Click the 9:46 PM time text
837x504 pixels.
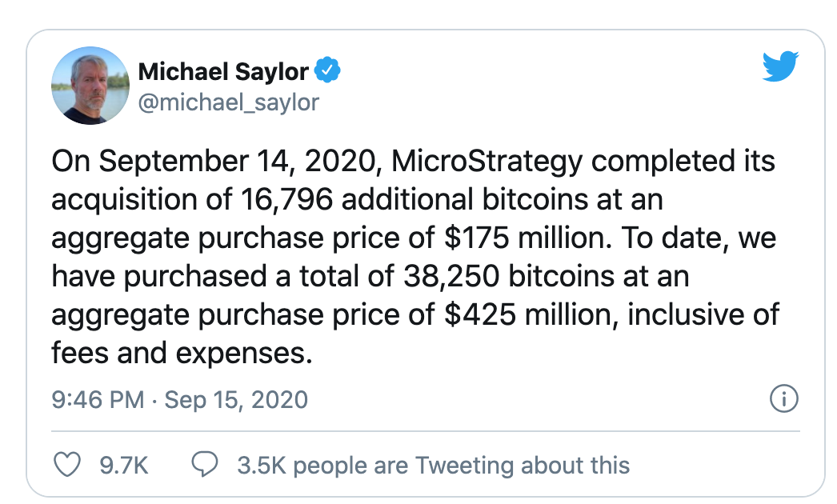pos(98,400)
